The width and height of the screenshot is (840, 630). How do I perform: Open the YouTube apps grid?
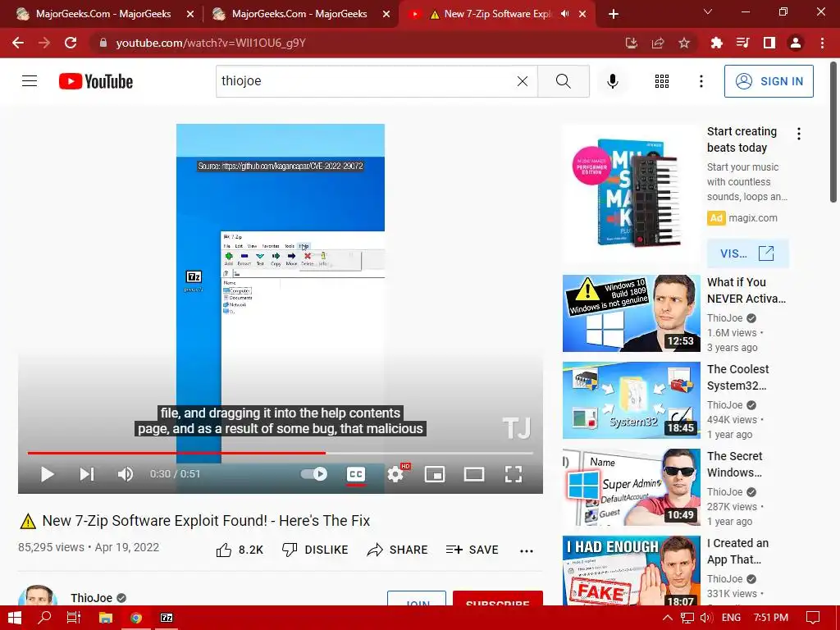pyautogui.click(x=662, y=81)
